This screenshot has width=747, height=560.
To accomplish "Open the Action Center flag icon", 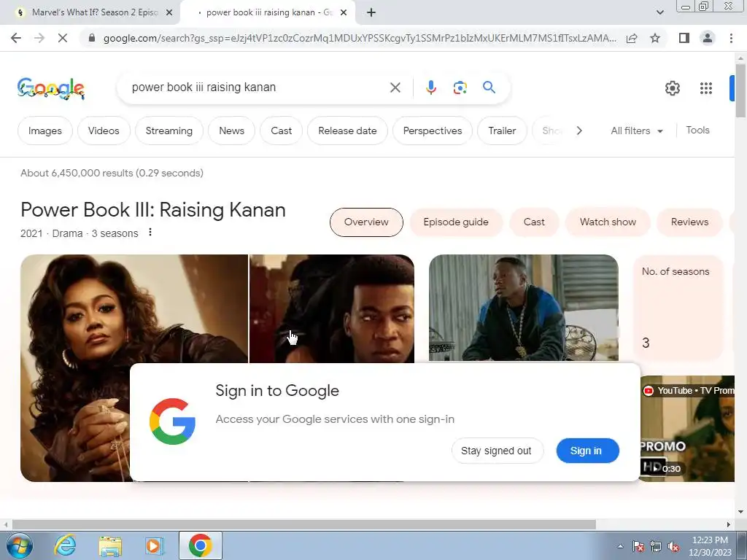I will pos(638,547).
